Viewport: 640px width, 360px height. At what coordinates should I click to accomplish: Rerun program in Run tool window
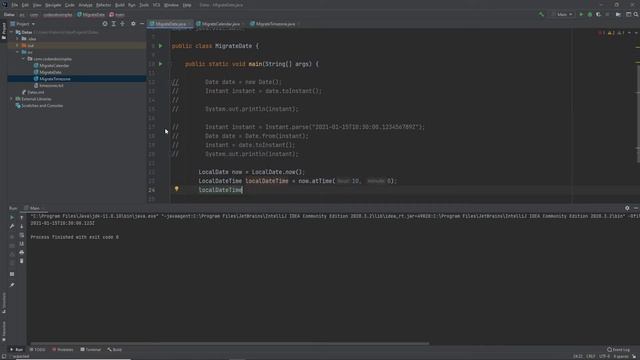[x=12, y=218]
